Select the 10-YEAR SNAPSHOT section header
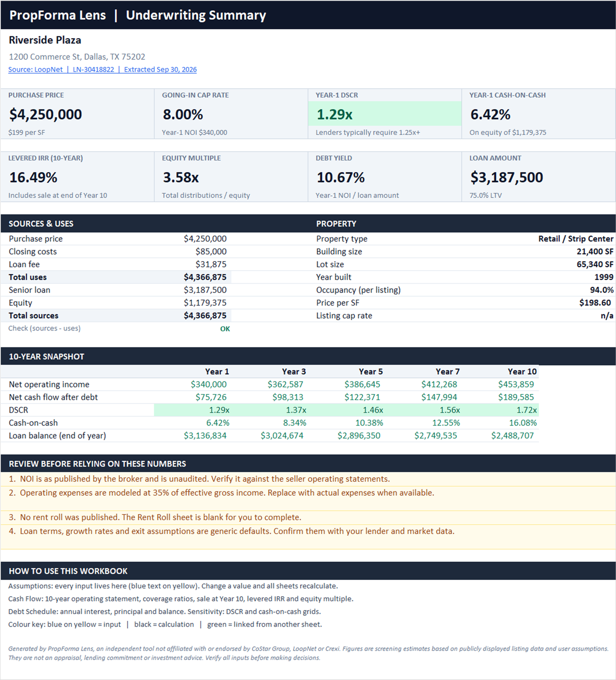Viewport: 616px width, 680px height. pyautogui.click(x=46, y=356)
